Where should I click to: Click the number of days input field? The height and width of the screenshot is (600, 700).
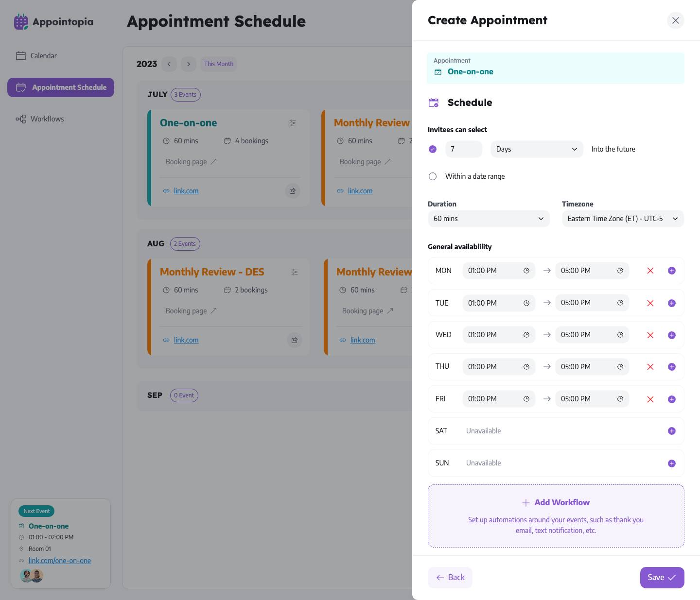coord(464,149)
